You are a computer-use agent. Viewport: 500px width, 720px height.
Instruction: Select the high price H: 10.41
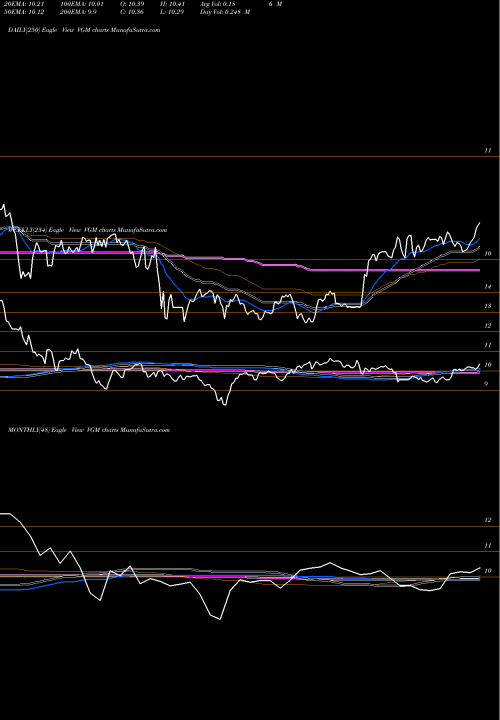[x=172, y=4]
